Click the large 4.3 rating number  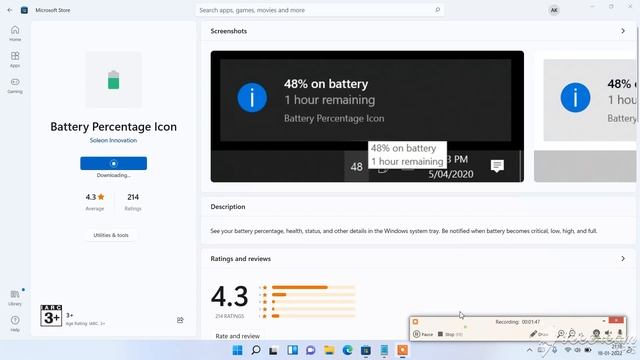coord(229,296)
